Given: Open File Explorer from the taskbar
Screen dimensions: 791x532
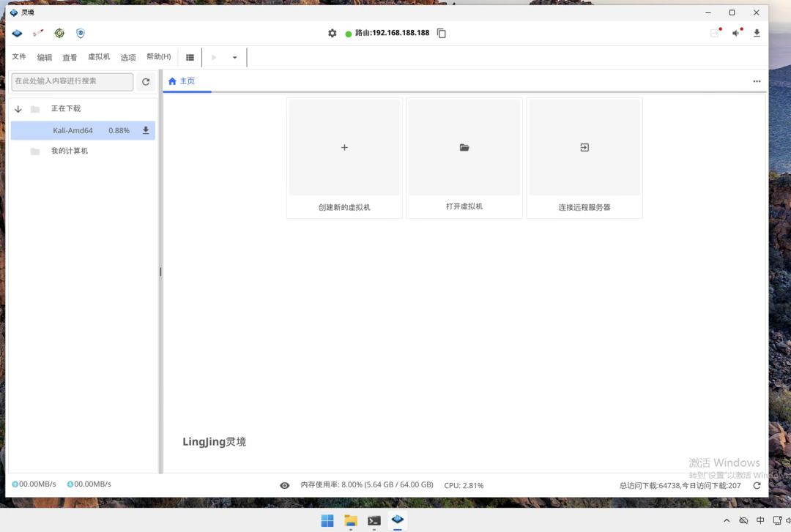Looking at the screenshot, I should (351, 520).
